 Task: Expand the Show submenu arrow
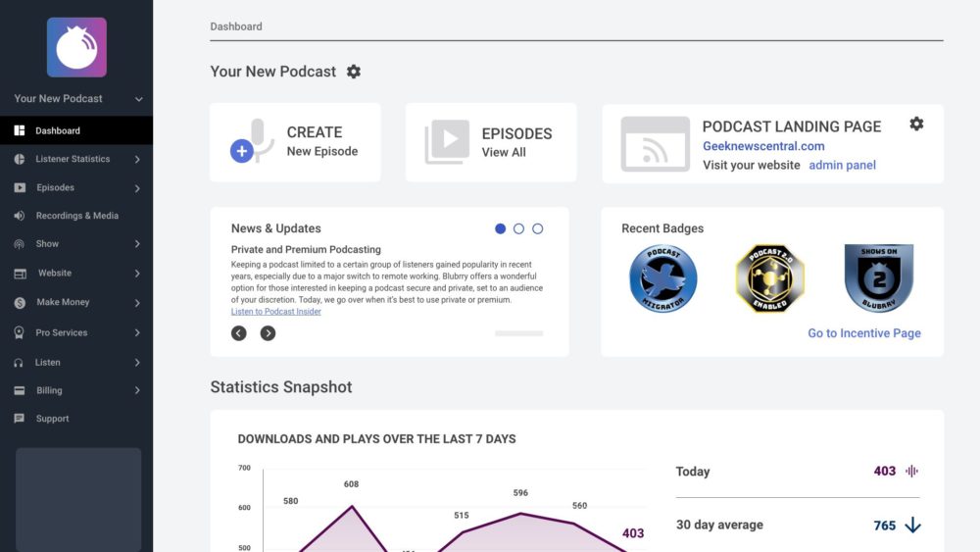pos(137,244)
